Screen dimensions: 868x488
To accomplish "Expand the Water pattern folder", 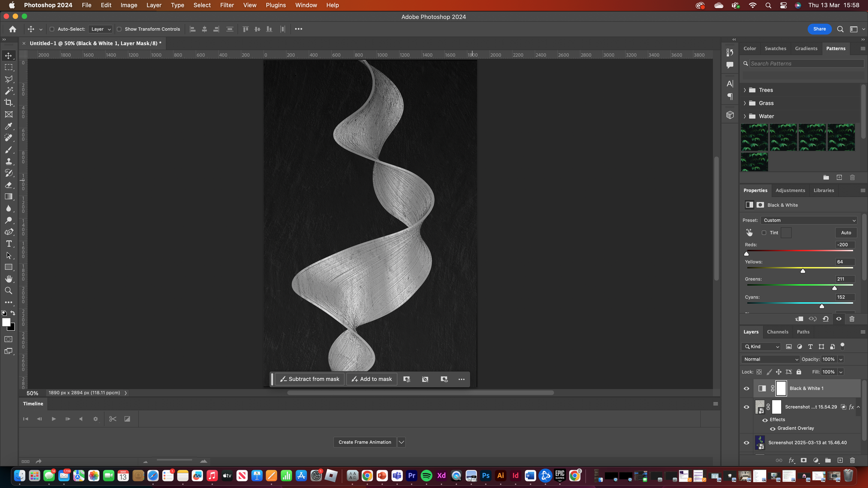I will coord(744,116).
